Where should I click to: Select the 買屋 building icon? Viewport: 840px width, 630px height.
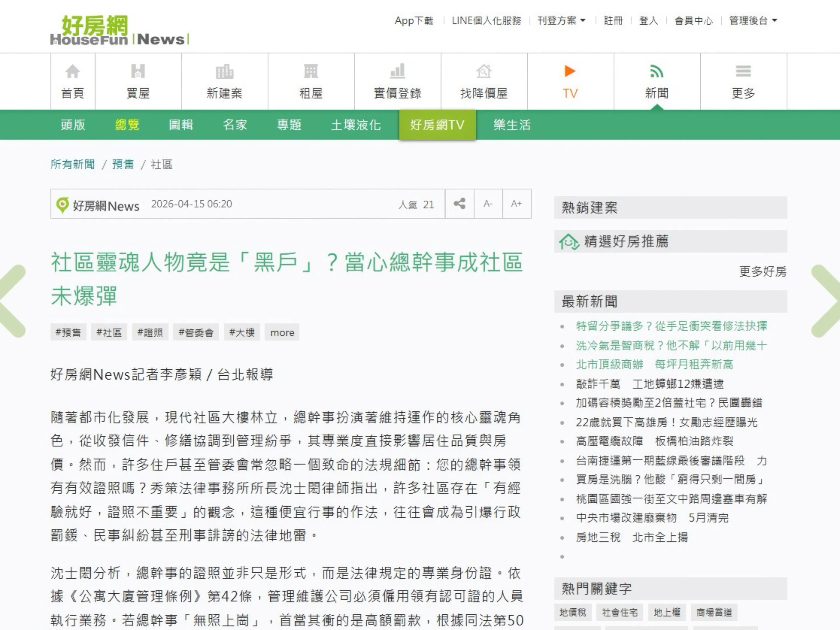(138, 71)
